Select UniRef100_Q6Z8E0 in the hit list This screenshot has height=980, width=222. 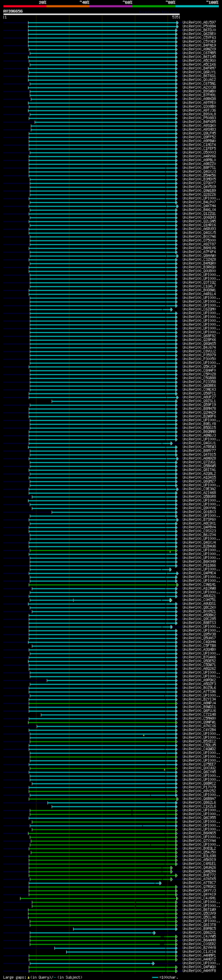point(199,34)
